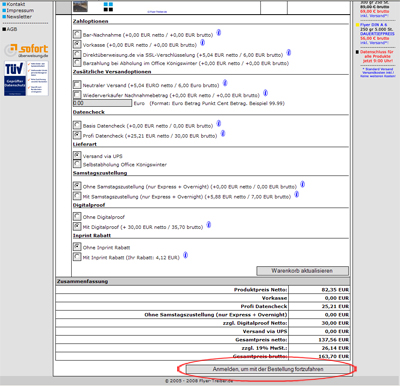Show info for Mit Inprint Rabatt
400x386 pixels.
click(186, 255)
